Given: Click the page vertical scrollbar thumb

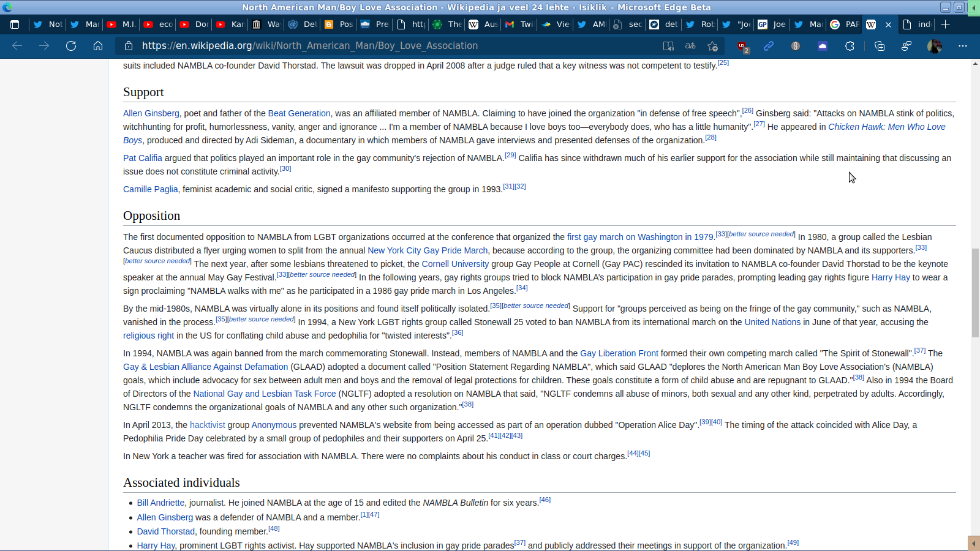Looking at the screenshot, I should click(975, 293).
